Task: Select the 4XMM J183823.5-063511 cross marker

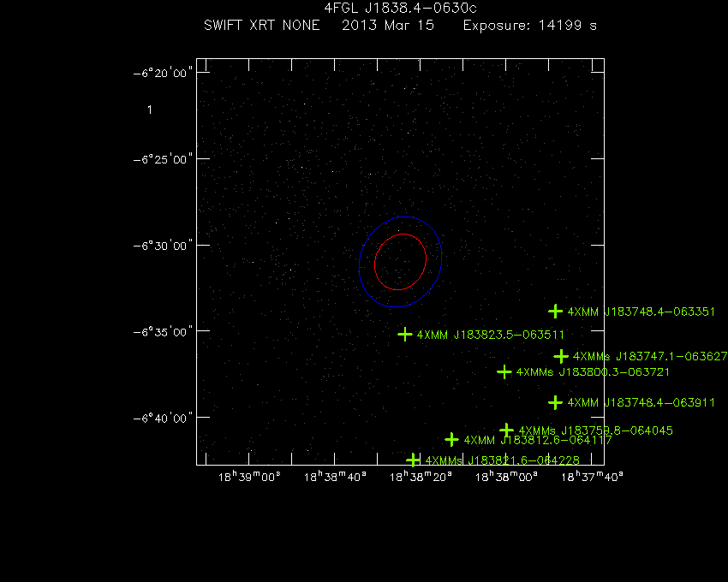Action: pos(405,334)
